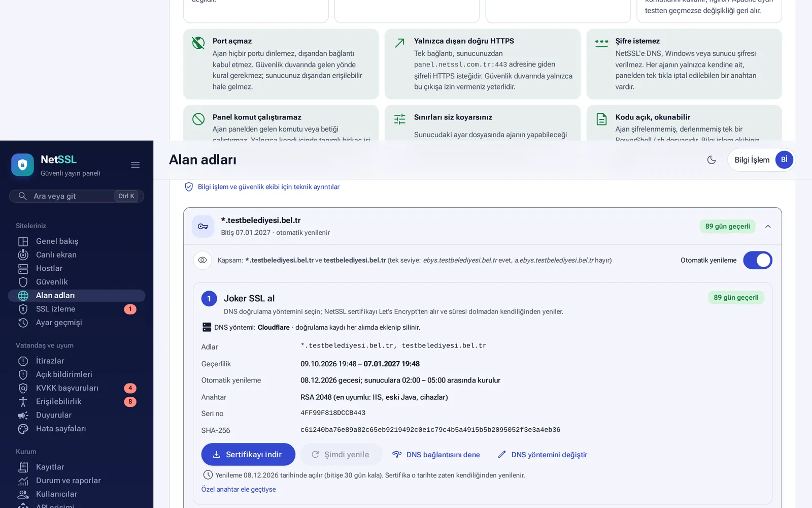This screenshot has width=812, height=508.
Task: Click the red badge 4 on KVKK başvuruları
Action: tap(130, 388)
